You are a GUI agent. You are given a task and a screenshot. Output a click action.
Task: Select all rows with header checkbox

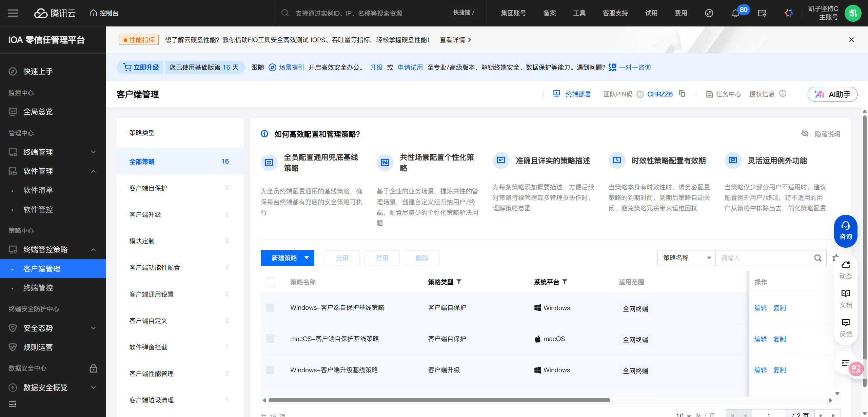(x=270, y=282)
